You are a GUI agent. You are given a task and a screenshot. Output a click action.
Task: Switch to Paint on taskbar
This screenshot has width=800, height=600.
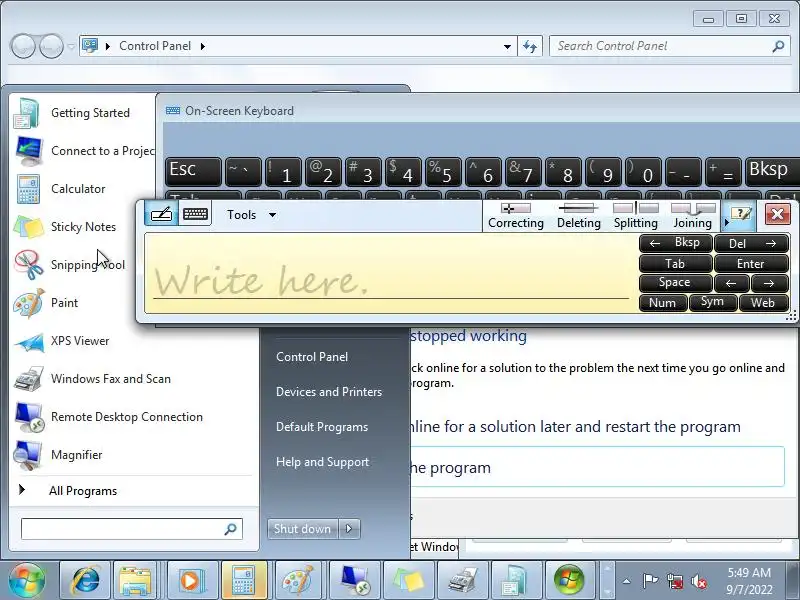pyautogui.click(x=298, y=580)
